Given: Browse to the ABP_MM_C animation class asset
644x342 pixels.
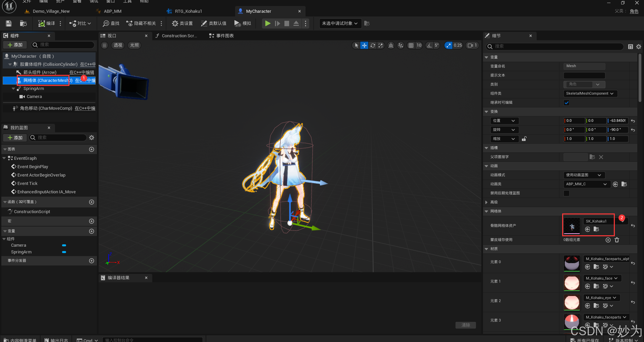Looking at the screenshot, I should [624, 184].
